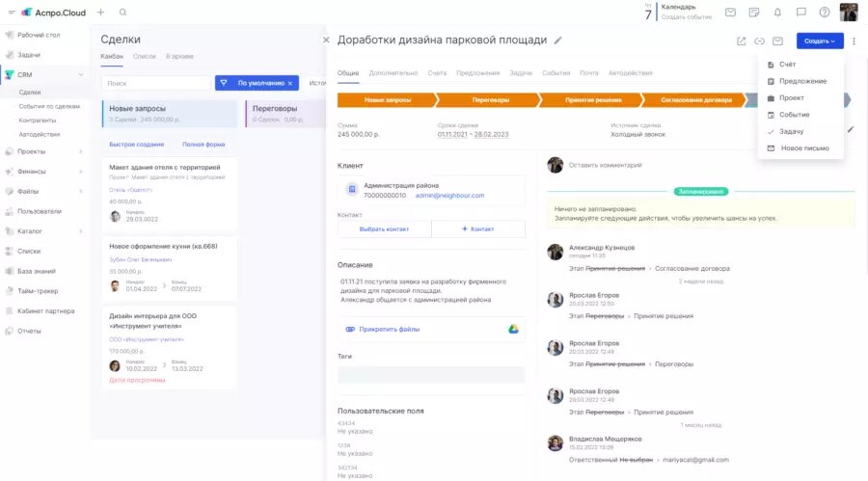Open the search magnifier in top bar

click(x=122, y=13)
